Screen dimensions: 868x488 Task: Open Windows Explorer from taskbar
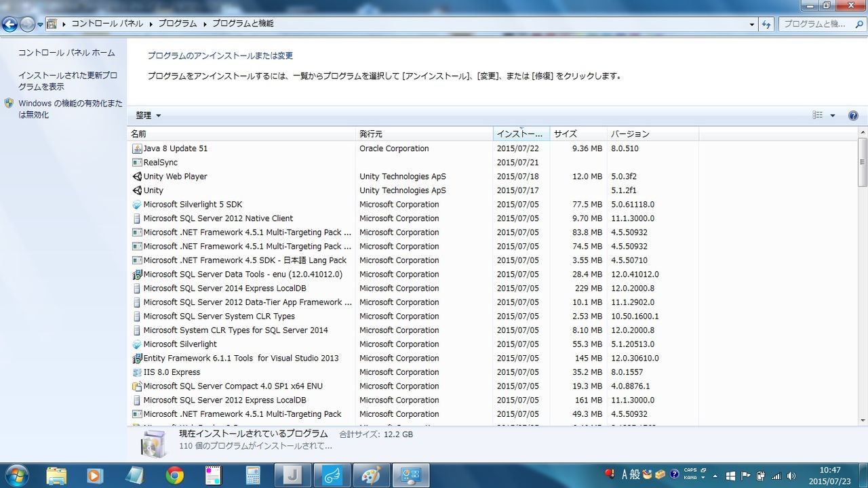(57, 476)
